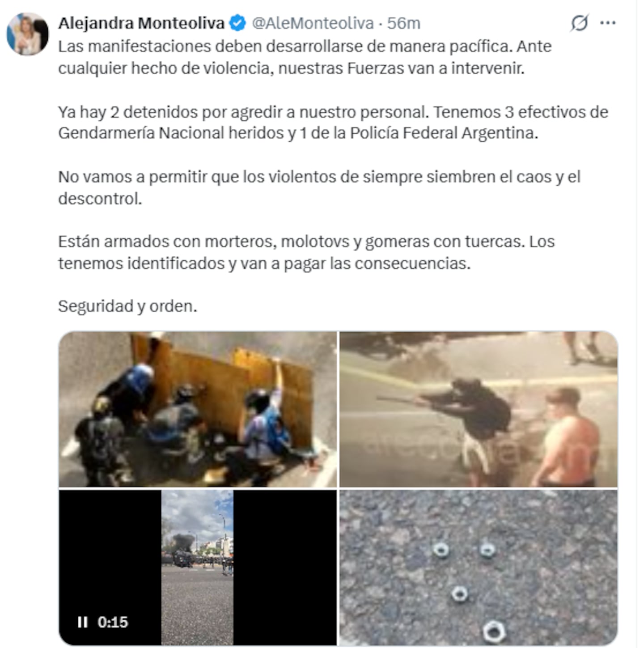Open the photo of man aiming stick

479,409
